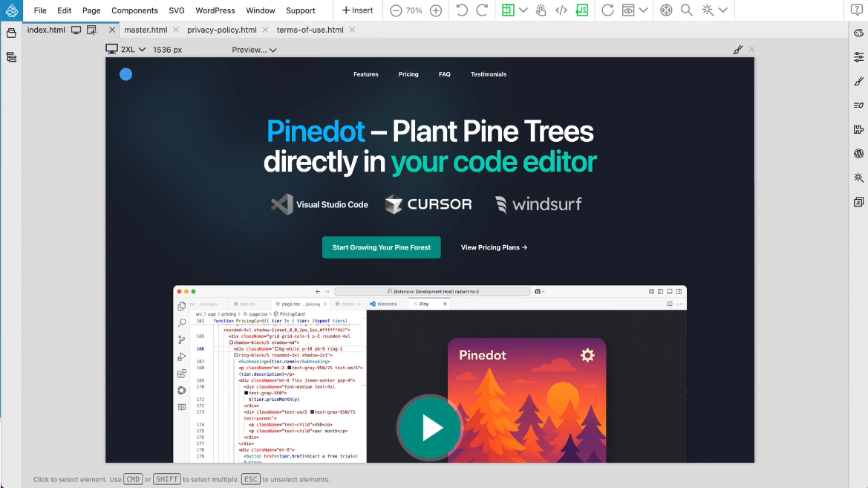
Task: Click the Insert button
Action: click(x=357, y=10)
